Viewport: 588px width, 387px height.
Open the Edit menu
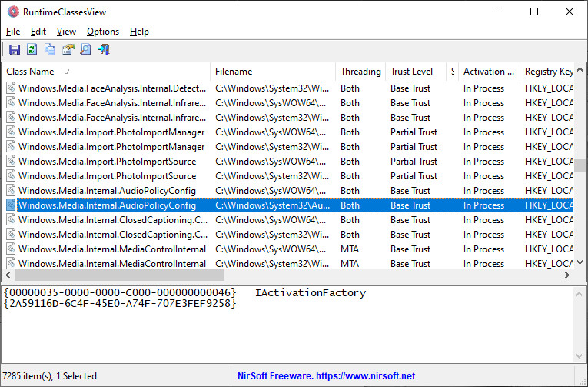(x=38, y=32)
